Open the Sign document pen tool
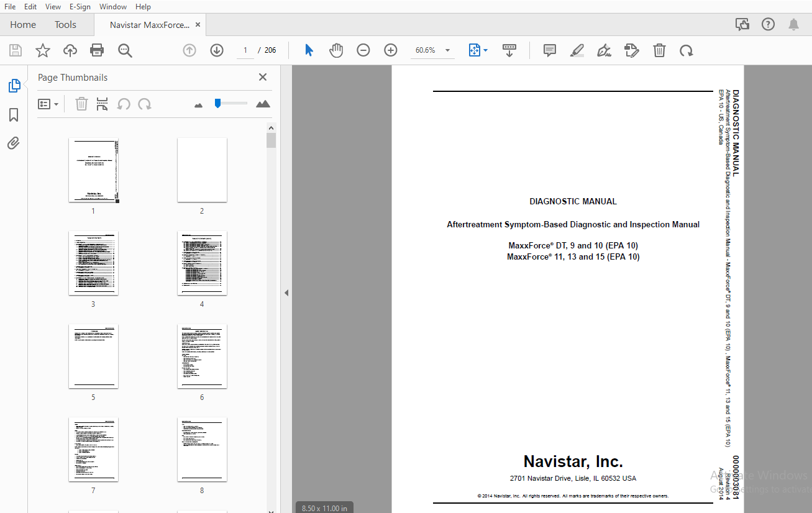This screenshot has height=513, width=812. (604, 50)
